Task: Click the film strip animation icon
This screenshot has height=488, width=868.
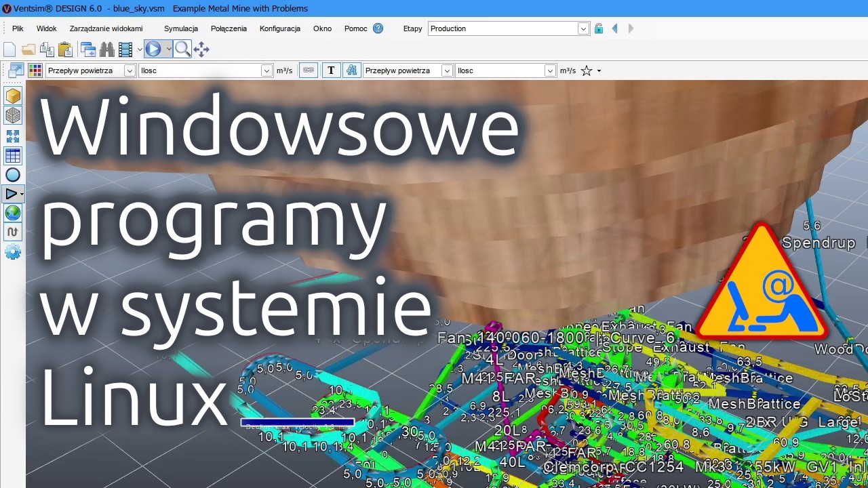Action: (125, 49)
